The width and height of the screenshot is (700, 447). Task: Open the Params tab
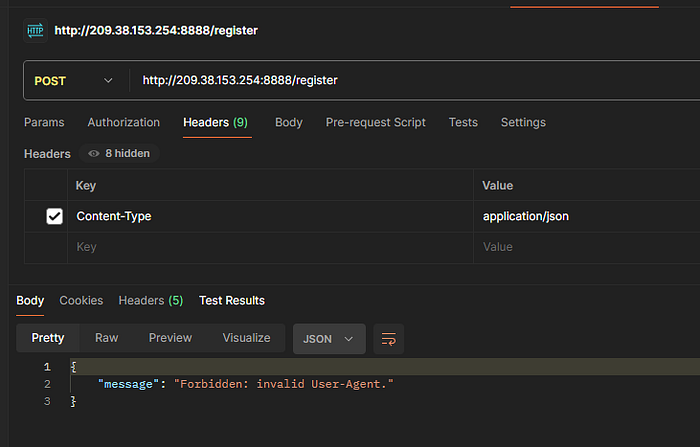coord(44,122)
